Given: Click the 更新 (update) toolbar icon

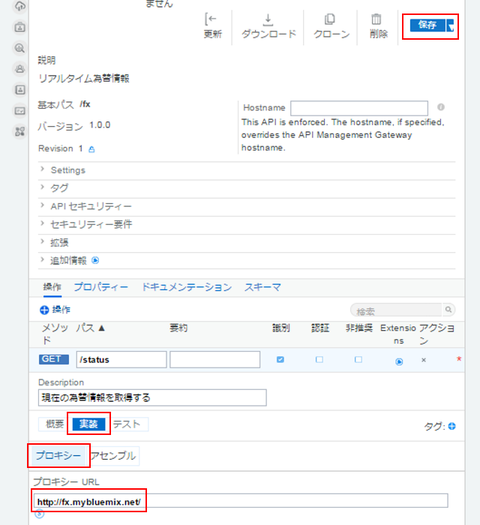Looking at the screenshot, I should click(x=211, y=19).
